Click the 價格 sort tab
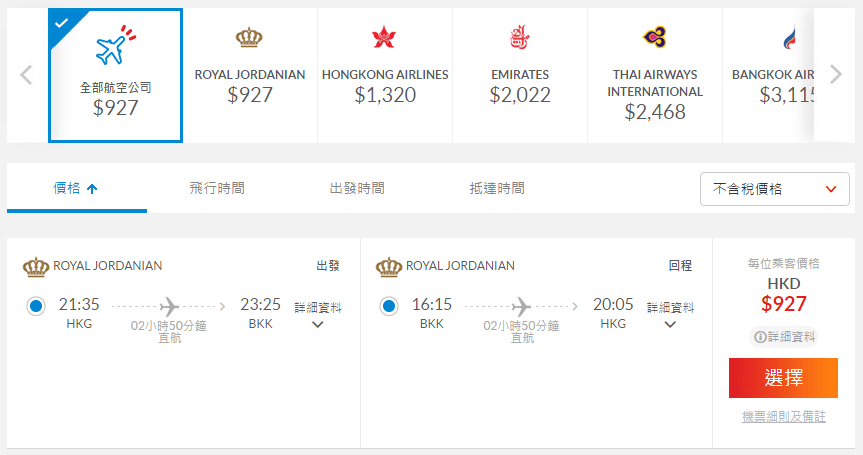 pos(76,188)
